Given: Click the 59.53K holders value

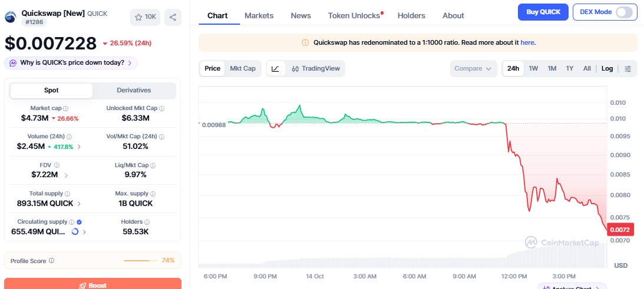Looking at the screenshot, I should click(x=136, y=231).
